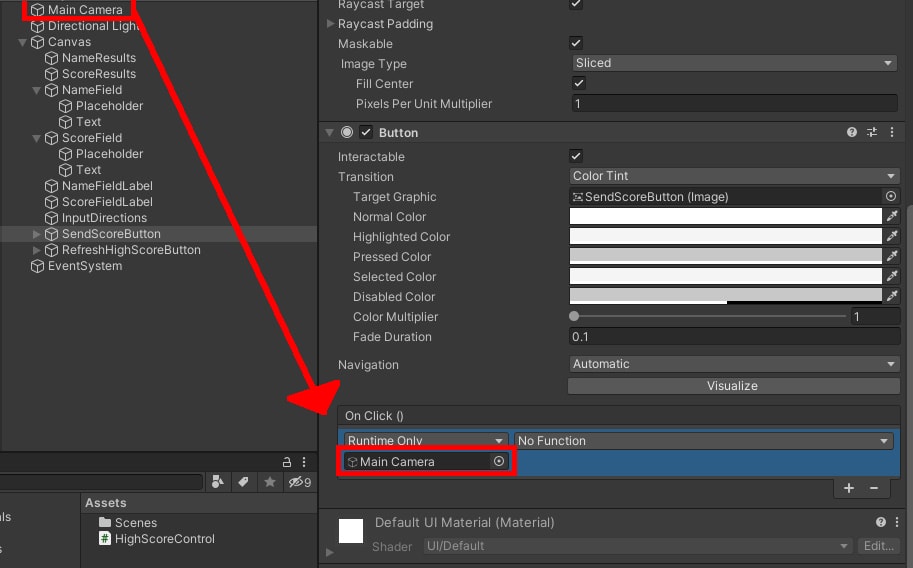Expand the SendScoreButton hierarchy item
The image size is (913, 568).
coord(38,234)
